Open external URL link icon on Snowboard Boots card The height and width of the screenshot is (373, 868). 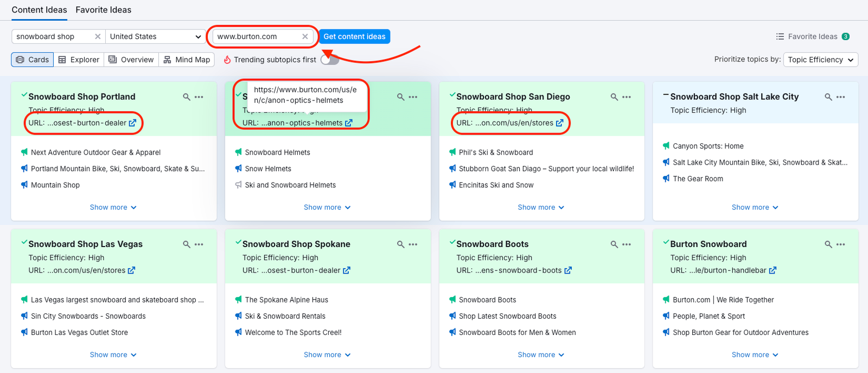pos(568,270)
